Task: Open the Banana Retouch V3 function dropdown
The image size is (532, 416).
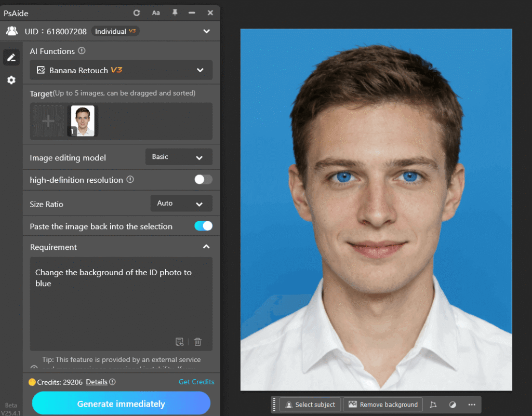Action: (x=121, y=70)
